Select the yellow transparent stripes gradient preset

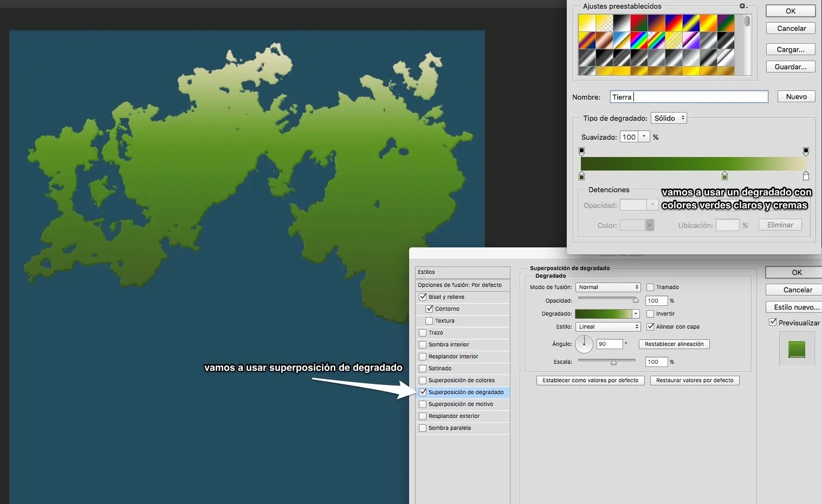point(674,40)
